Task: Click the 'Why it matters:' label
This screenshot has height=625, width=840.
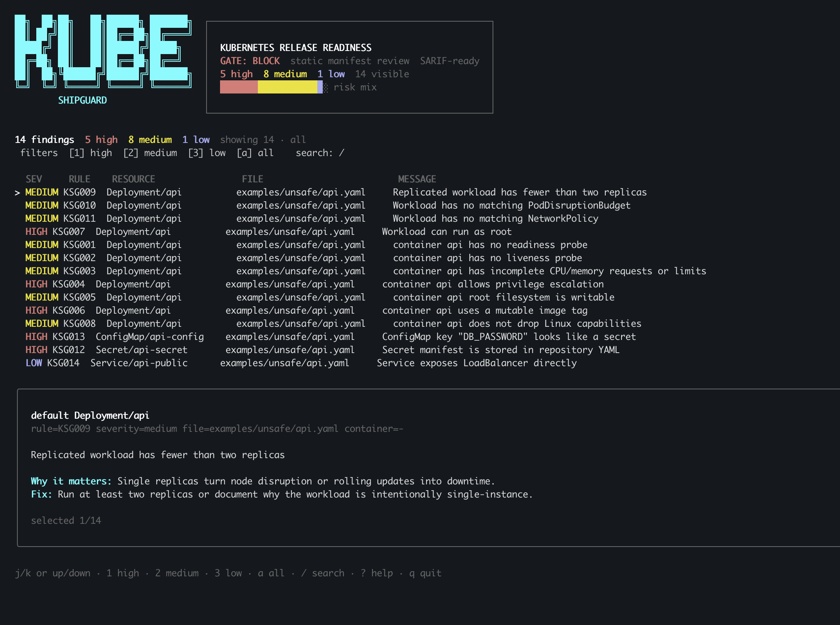Action: tap(71, 481)
